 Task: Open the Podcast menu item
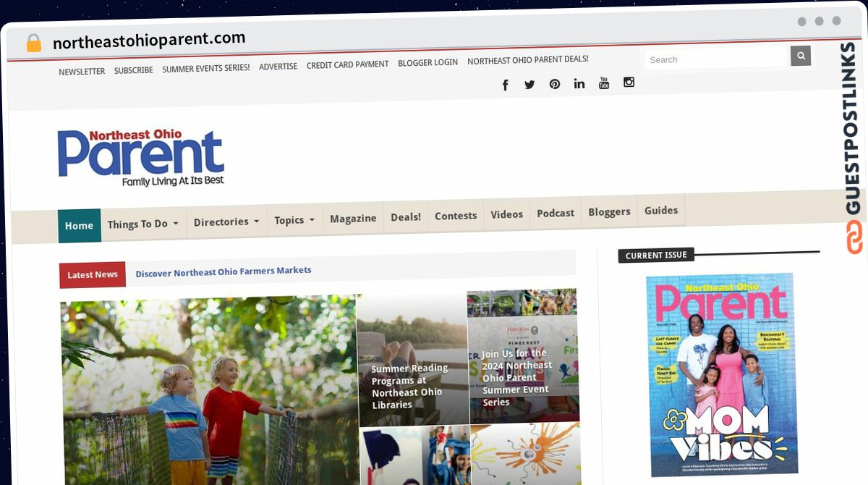pyautogui.click(x=556, y=214)
